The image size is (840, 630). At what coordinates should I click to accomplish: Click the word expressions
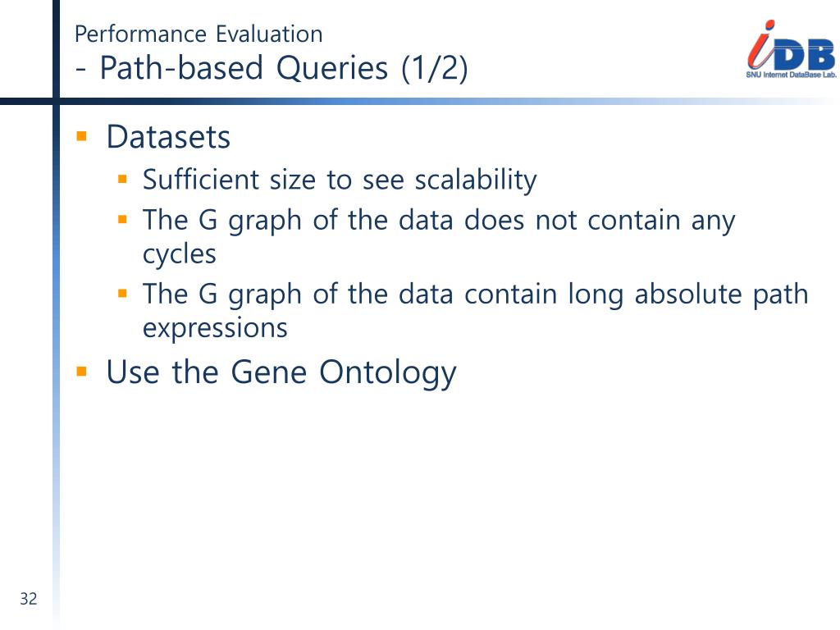[215, 327]
